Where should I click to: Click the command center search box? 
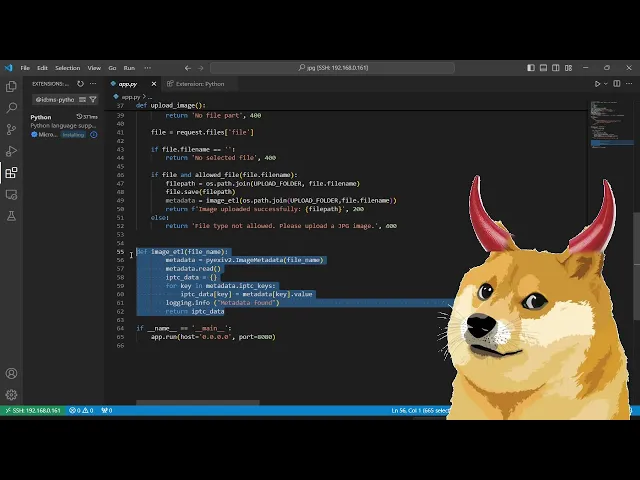tap(332, 68)
